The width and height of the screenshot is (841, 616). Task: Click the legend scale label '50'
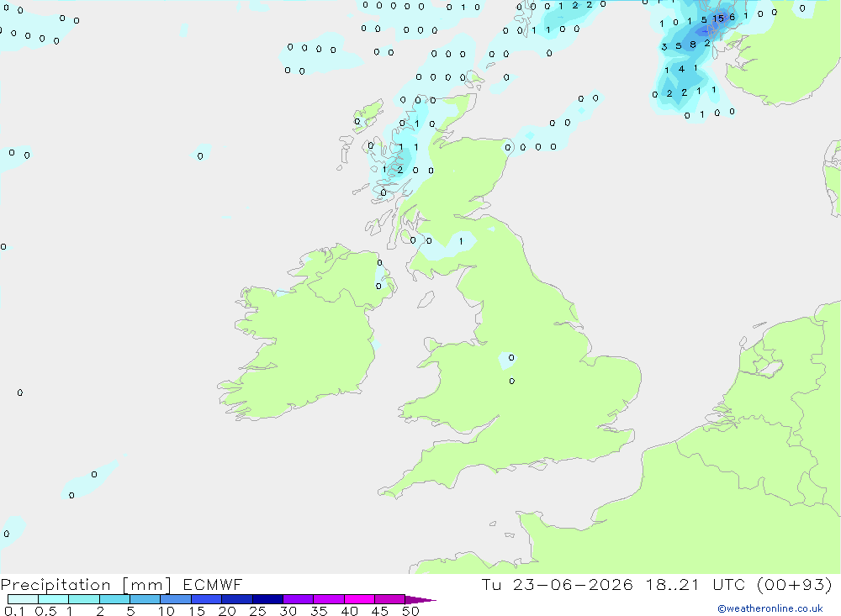(410, 611)
